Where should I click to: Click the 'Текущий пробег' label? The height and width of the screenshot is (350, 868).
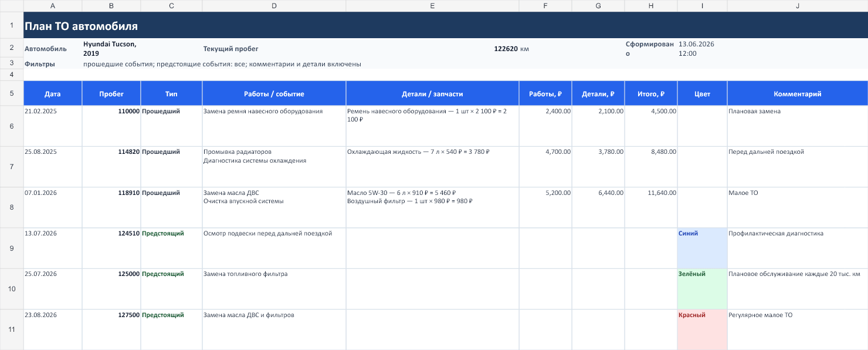click(274, 49)
